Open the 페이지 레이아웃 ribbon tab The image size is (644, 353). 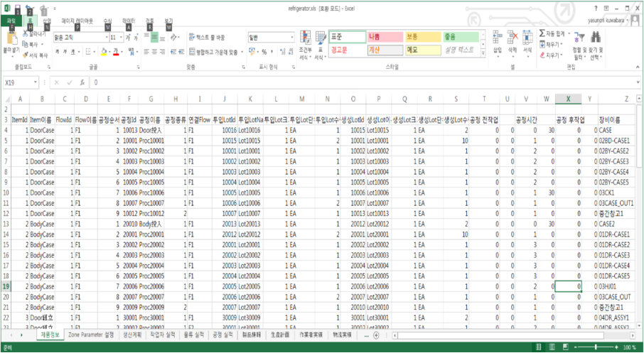pyautogui.click(x=77, y=21)
